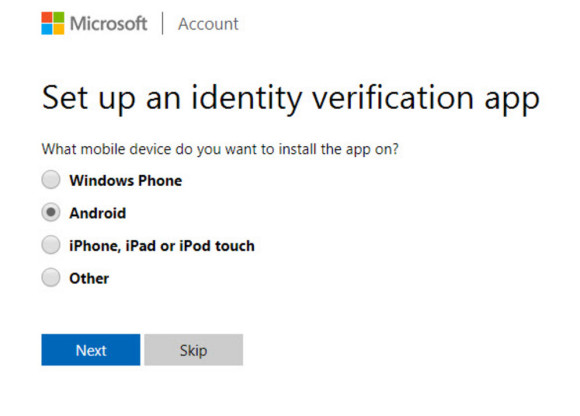Click the blue Next button

(x=91, y=350)
